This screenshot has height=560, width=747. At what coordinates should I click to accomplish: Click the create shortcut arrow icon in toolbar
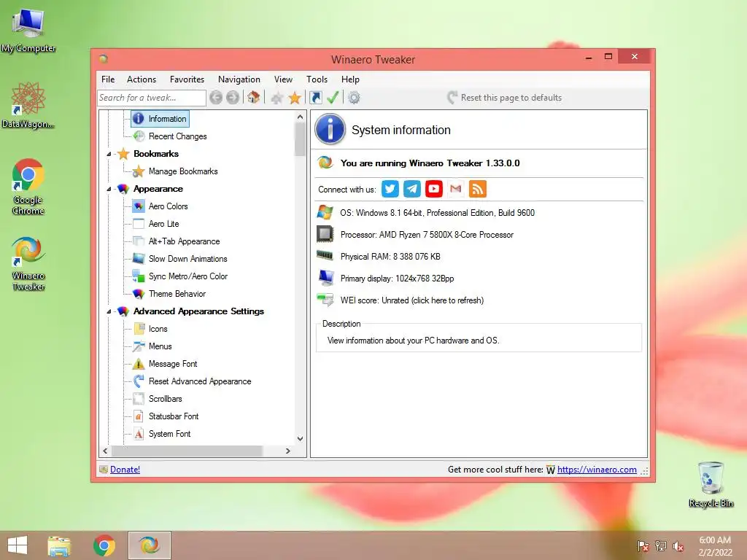click(316, 98)
